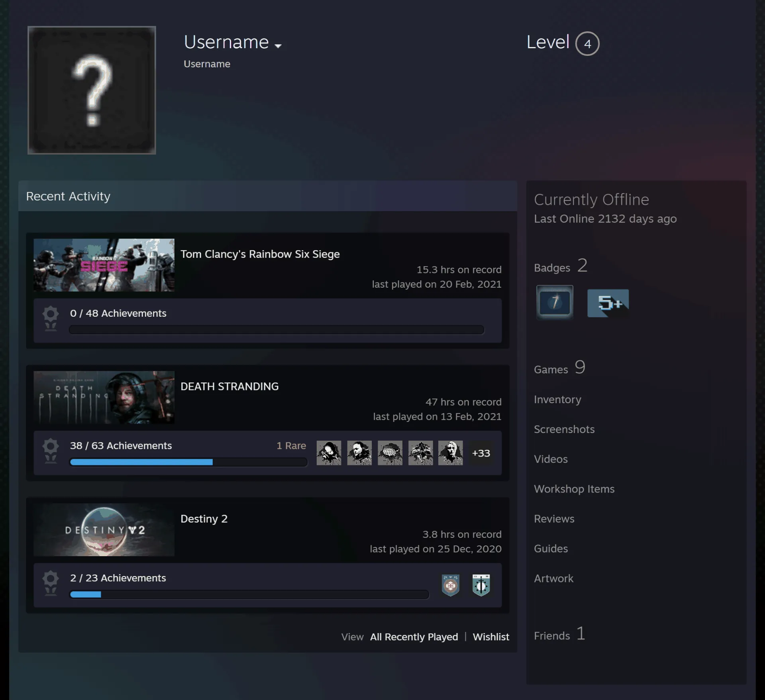
Task: Open the Guides link
Action: 551,549
